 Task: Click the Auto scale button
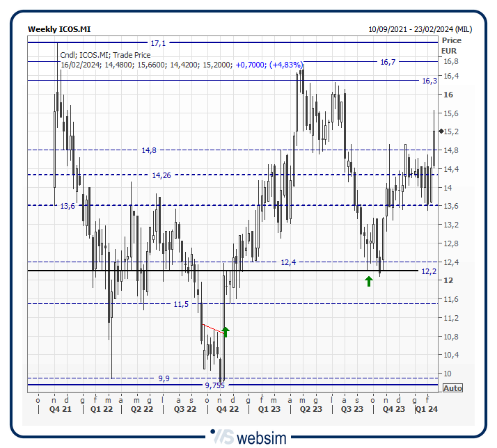452,388
